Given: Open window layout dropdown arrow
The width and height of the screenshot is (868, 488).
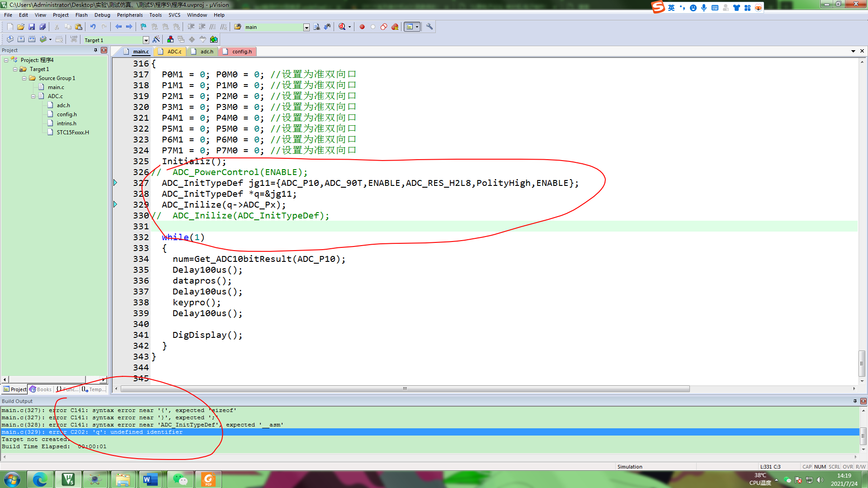Looking at the screenshot, I should click(417, 27).
